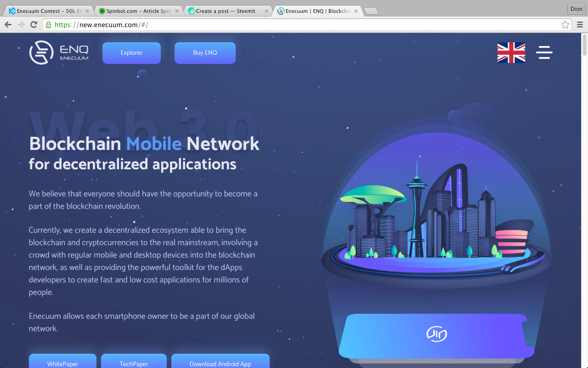Close the Spinbot.com tab

177,11
